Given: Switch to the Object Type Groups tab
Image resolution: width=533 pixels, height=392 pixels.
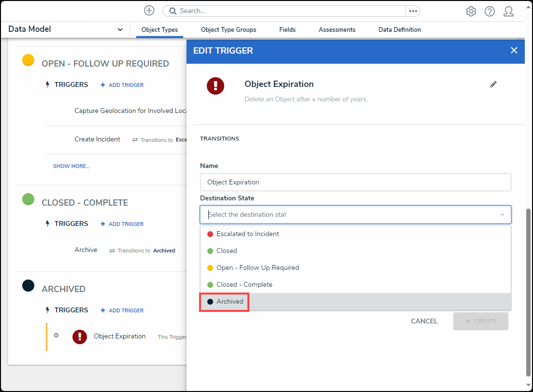Looking at the screenshot, I should click(x=229, y=30).
